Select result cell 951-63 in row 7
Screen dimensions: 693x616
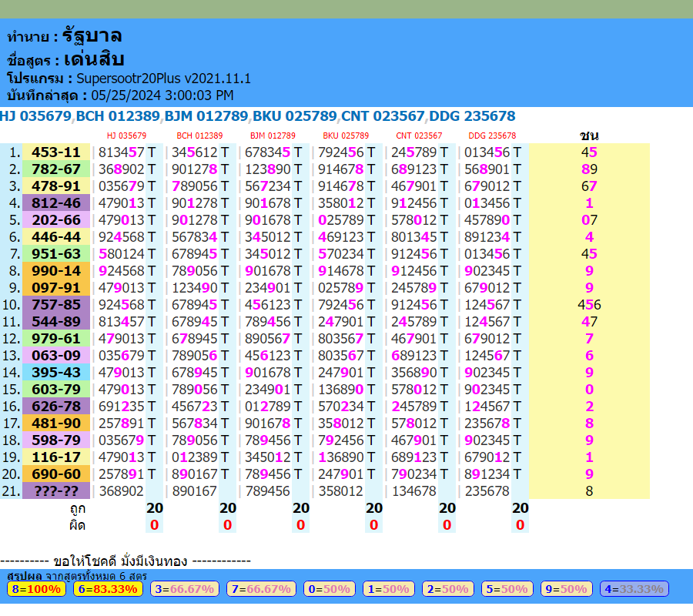56,253
